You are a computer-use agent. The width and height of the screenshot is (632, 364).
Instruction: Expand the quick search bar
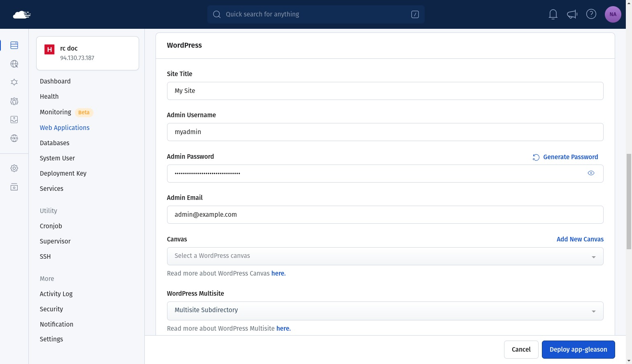[x=316, y=14]
